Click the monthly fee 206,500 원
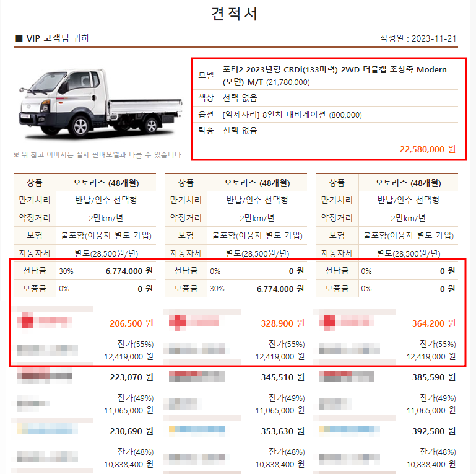The image size is (476, 474). coord(131,323)
